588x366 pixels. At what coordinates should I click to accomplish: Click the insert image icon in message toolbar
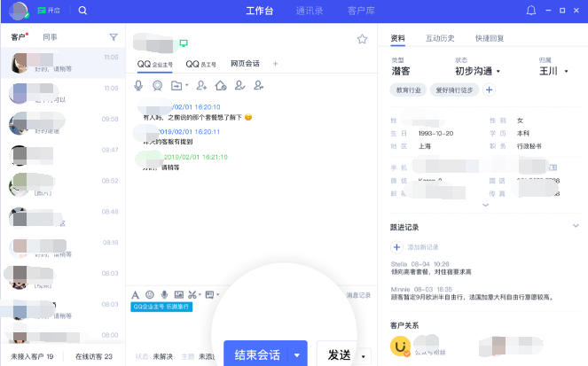179,294
